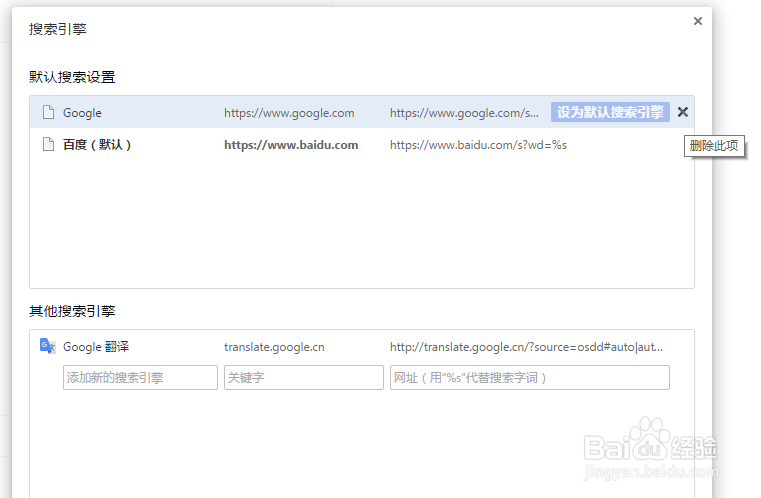Focus the 添加新的搜索引擎 input field
This screenshot has height=498, width=761.
pos(140,378)
